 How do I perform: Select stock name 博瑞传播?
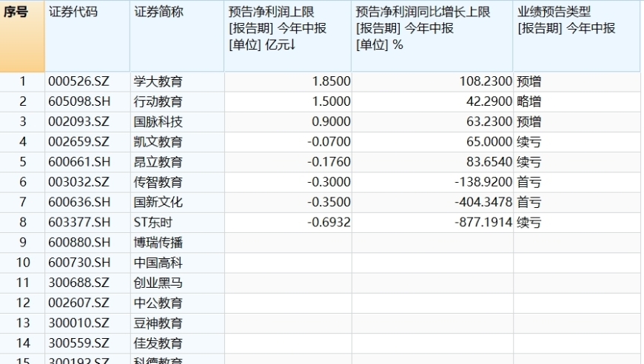[158, 242]
